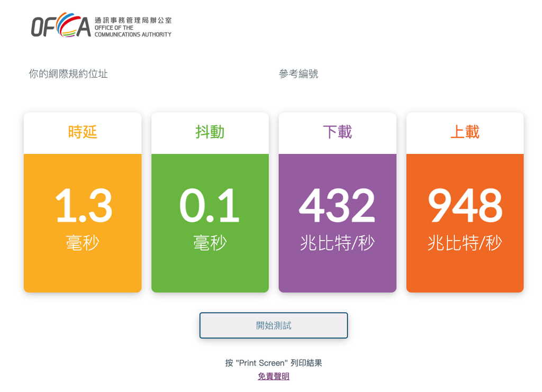The image size is (542, 392).
Task: Click the Print Screen instruction text
Action: pyautogui.click(x=273, y=363)
